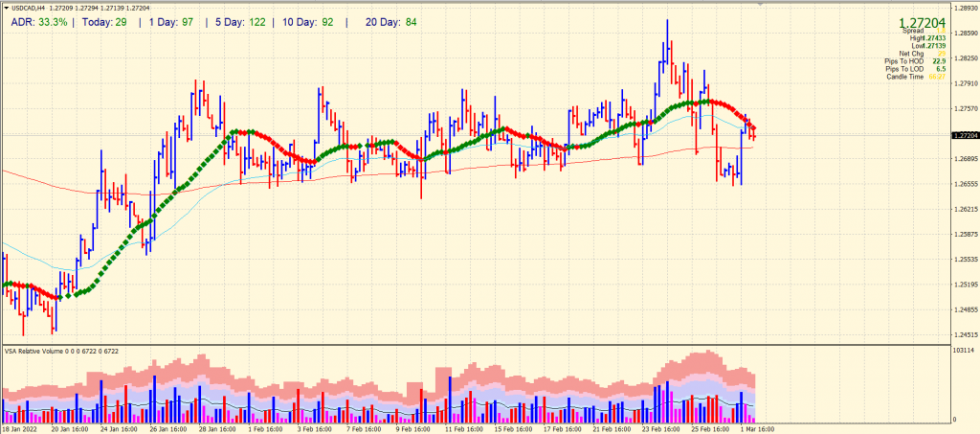
Task: Click the 23 Feb 16:00 time label
Action: (x=658, y=429)
